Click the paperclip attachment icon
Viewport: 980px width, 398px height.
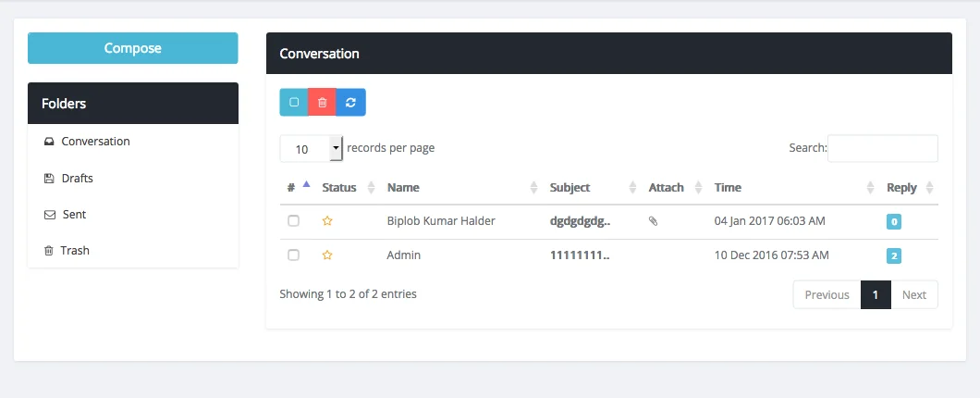click(x=653, y=221)
